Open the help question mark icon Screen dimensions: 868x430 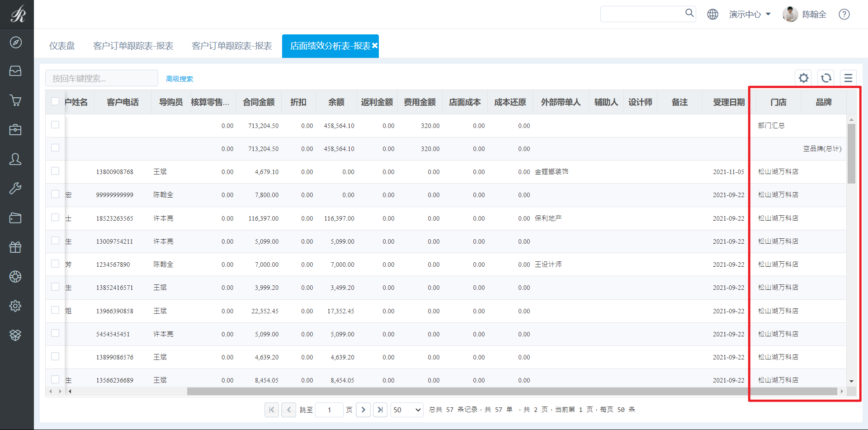point(844,14)
